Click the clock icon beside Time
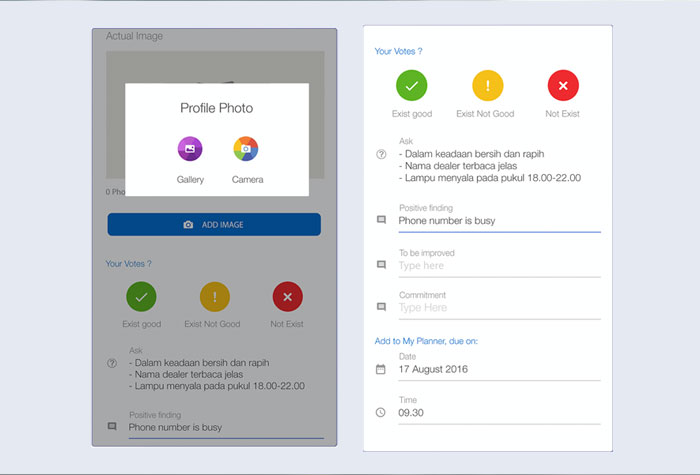Screen dimensions: 700x475 [381, 412]
